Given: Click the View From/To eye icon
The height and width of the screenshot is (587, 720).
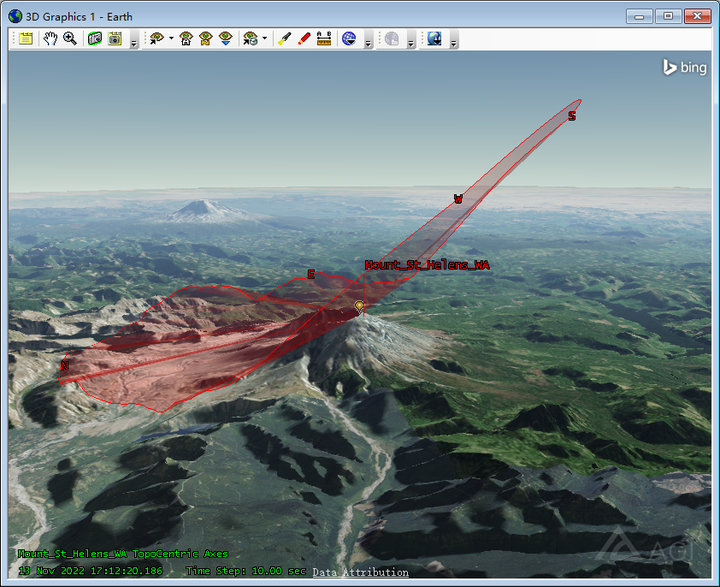Looking at the screenshot, I should [157, 39].
